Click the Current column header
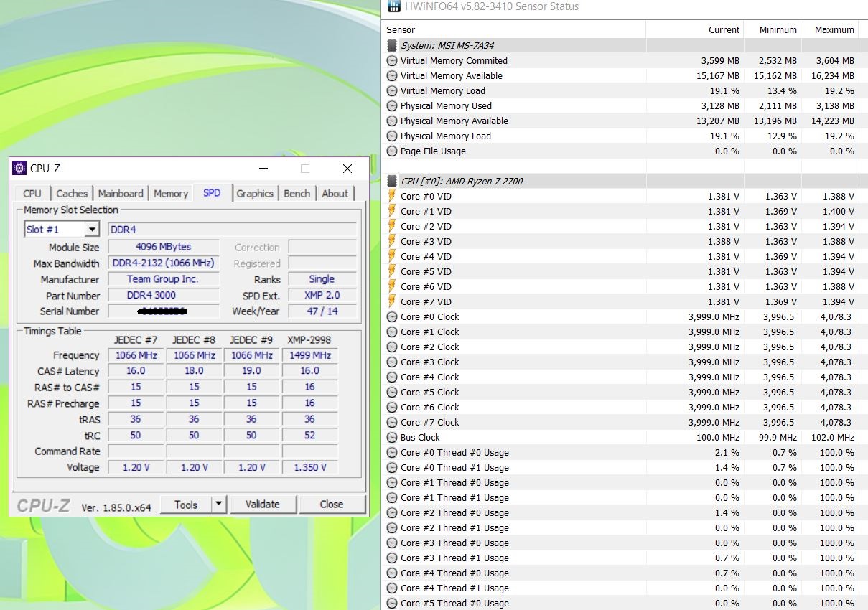Screen dimensions: 868x610 tap(695, 29)
